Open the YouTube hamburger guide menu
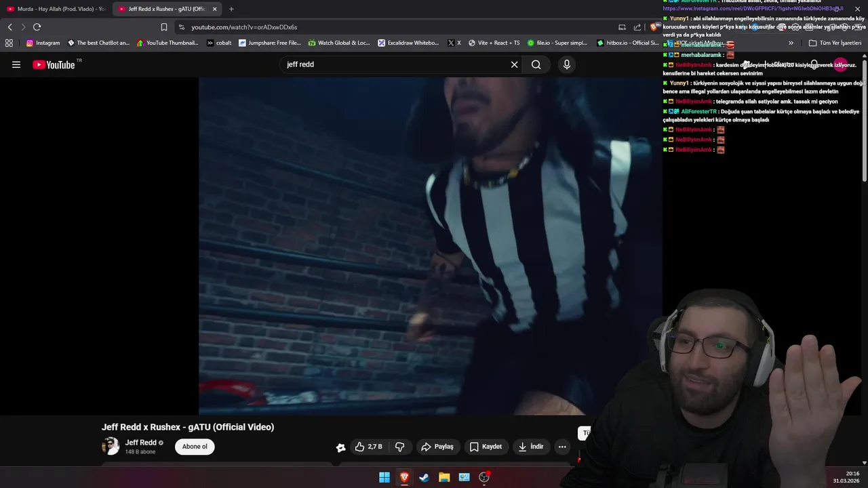The image size is (868, 488). point(16,64)
